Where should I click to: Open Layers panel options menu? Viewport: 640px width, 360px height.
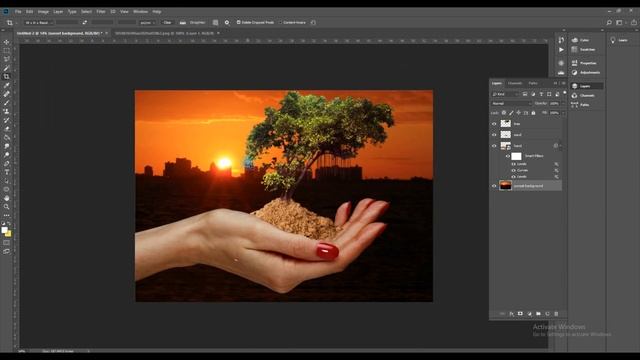[x=564, y=83]
